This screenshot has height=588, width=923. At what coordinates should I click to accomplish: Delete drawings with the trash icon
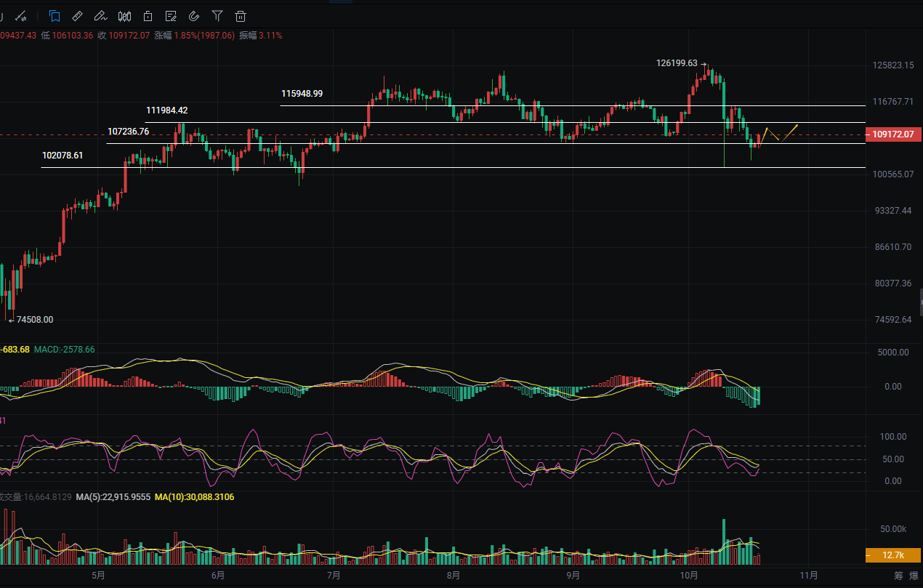pos(241,15)
